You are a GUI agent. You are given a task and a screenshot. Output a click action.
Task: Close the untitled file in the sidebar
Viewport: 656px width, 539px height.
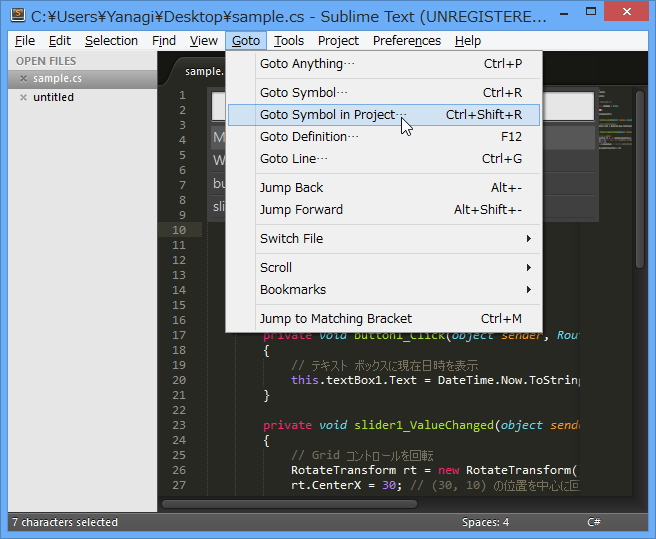[23, 98]
